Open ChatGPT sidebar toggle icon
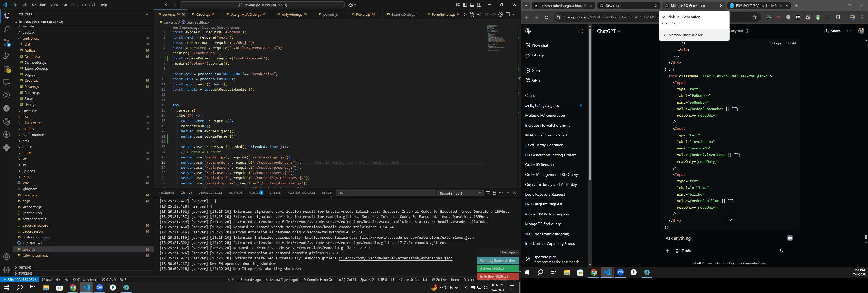868x293 pixels. (x=580, y=31)
